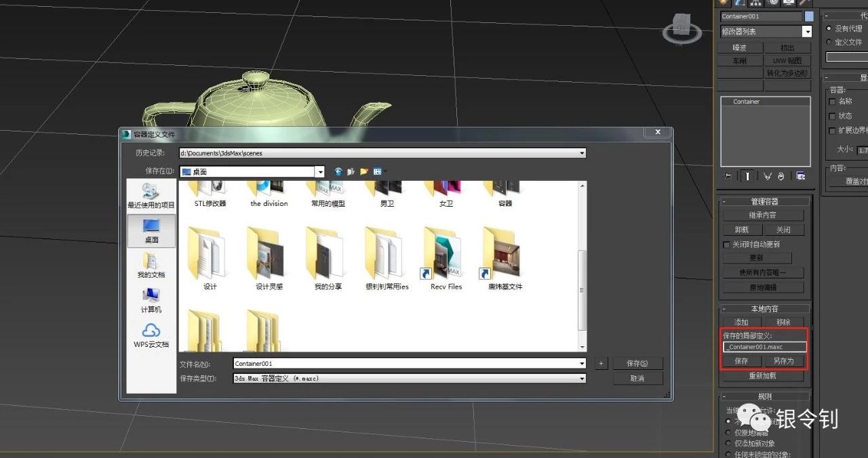The height and width of the screenshot is (458, 868).
Task: Toggle the 名称 checkbox
Action: [x=833, y=102]
